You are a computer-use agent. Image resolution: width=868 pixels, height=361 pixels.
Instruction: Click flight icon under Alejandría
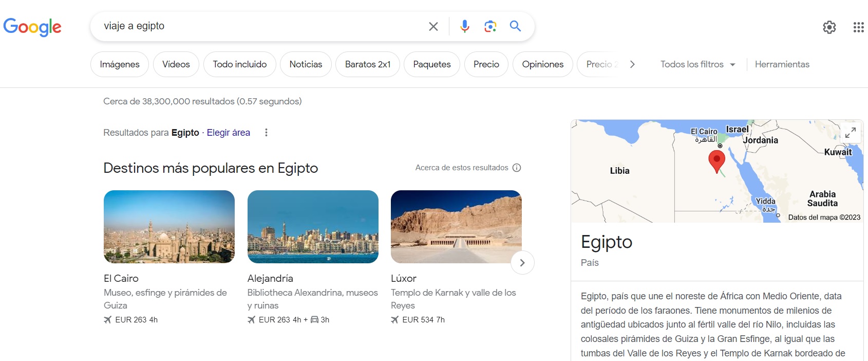(251, 320)
